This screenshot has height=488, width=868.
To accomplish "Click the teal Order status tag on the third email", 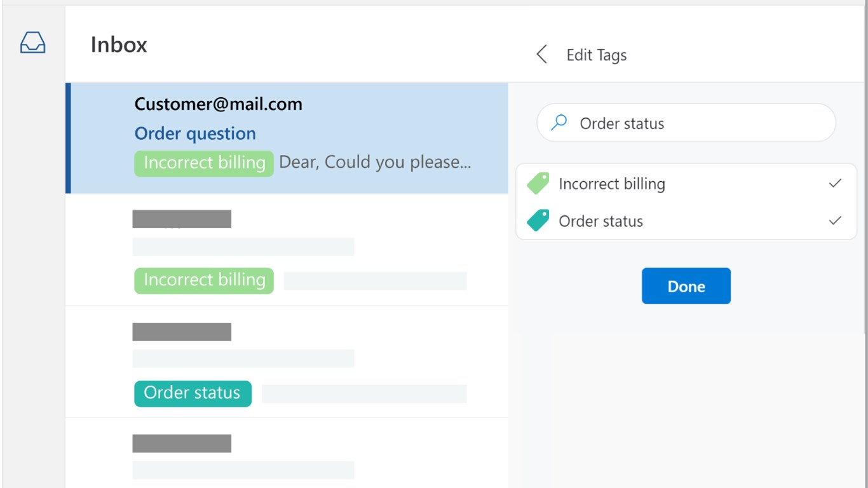I will (x=193, y=393).
